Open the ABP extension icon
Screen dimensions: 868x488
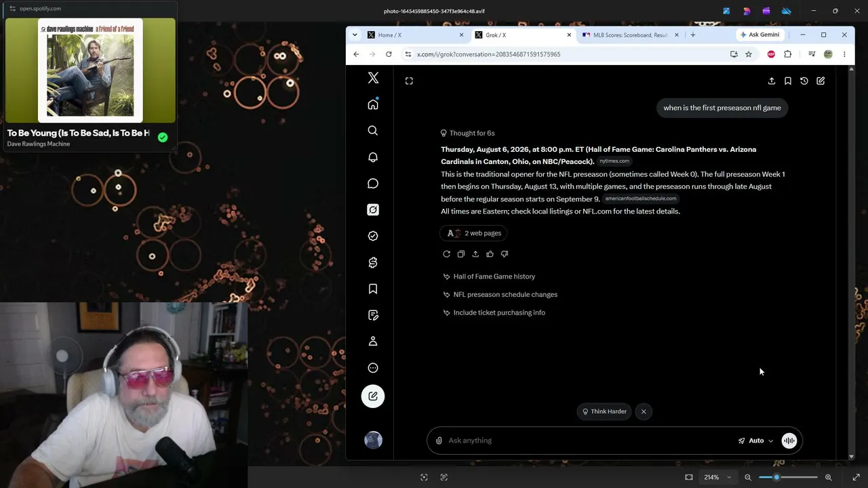click(771, 54)
